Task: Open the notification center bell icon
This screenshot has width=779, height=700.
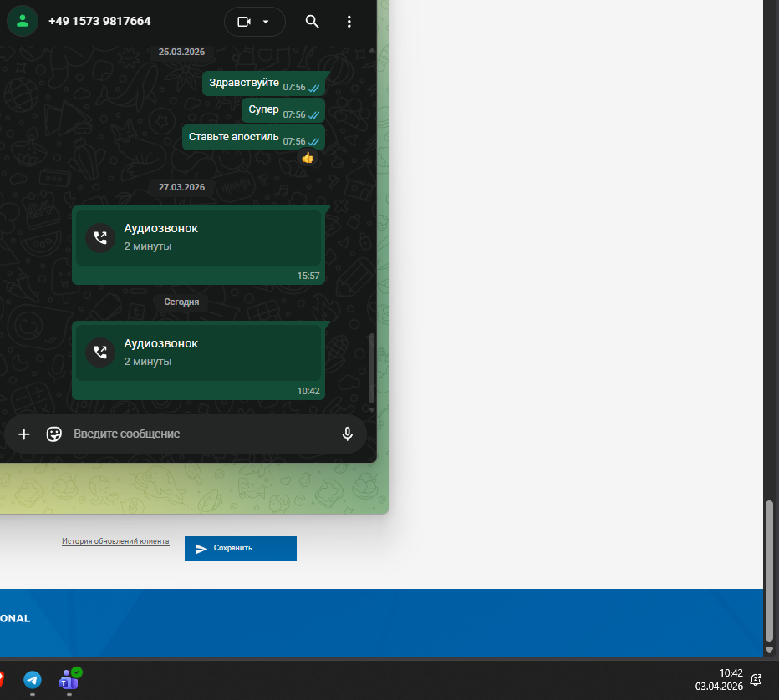Action: 756,680
